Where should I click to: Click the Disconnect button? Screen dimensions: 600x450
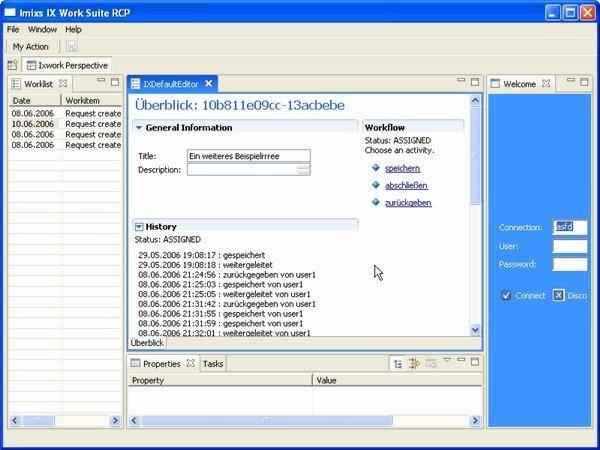(570, 295)
